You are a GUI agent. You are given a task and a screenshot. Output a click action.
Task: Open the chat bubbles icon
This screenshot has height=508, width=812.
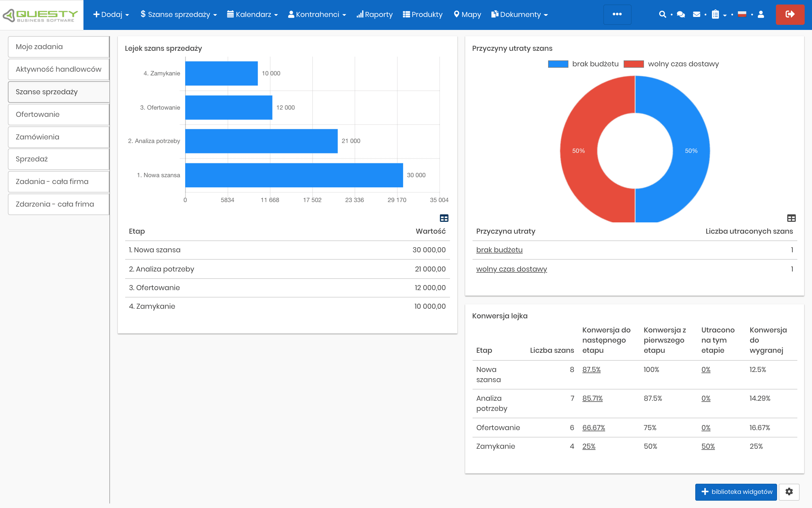(x=681, y=14)
